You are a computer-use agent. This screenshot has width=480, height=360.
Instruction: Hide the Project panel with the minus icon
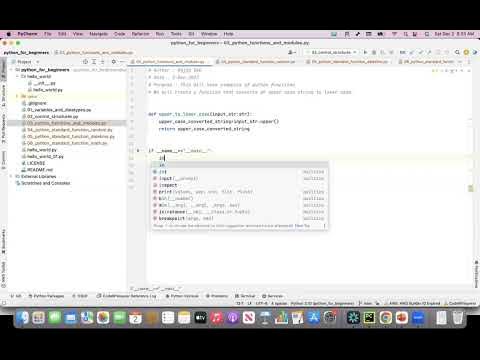coord(122,62)
